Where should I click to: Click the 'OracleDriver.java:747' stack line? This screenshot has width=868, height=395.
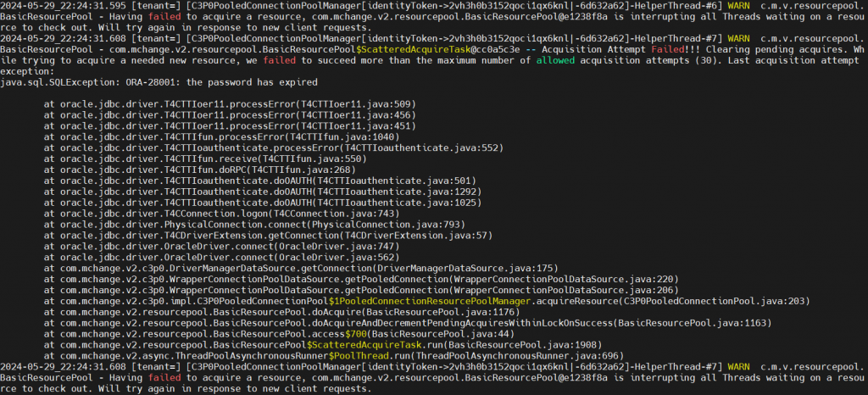click(221, 246)
